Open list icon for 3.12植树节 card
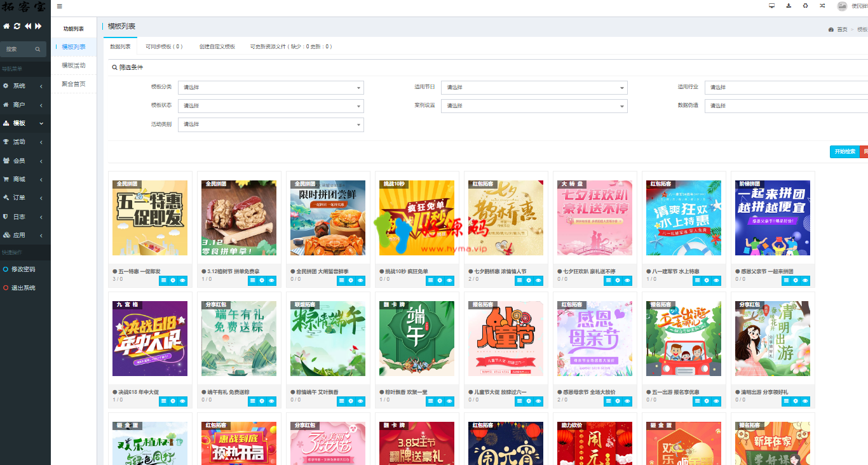The width and height of the screenshot is (868, 465). 252,280
